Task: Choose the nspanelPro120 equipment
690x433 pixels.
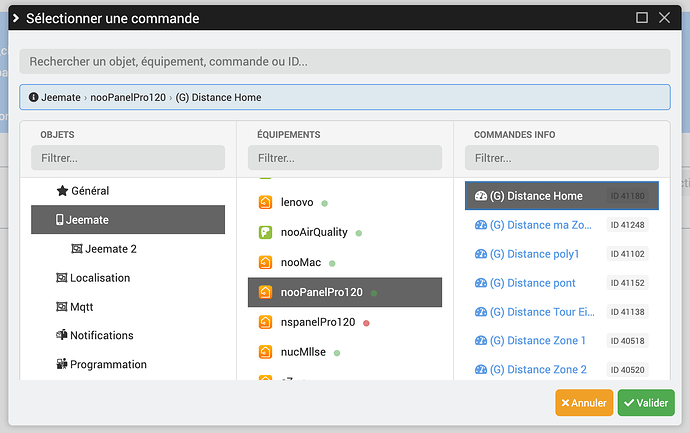Action: click(x=345, y=322)
